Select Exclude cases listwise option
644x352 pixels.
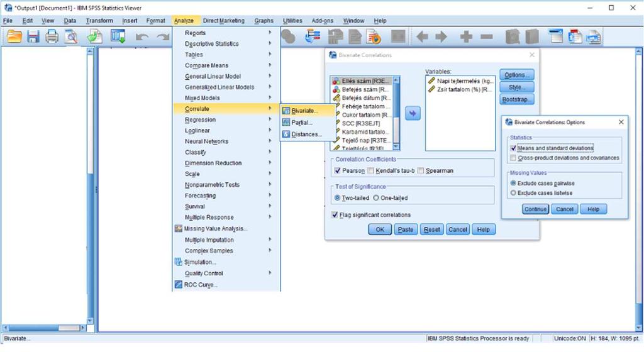[513, 193]
